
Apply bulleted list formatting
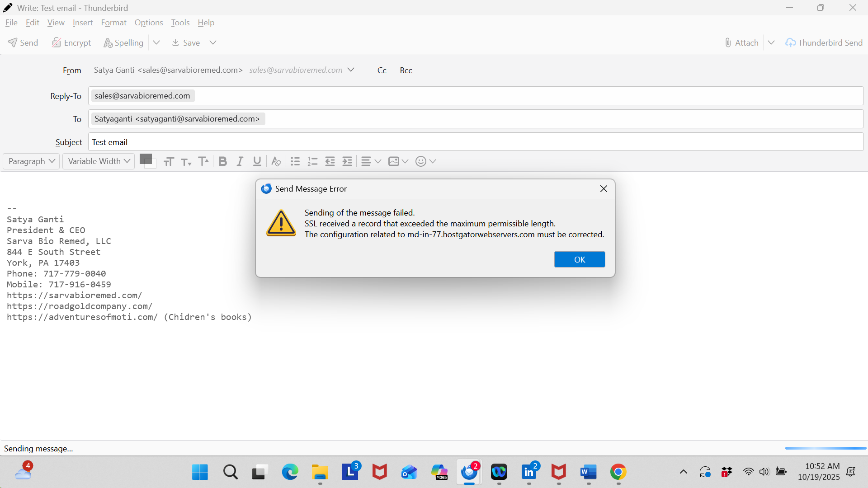pyautogui.click(x=295, y=161)
